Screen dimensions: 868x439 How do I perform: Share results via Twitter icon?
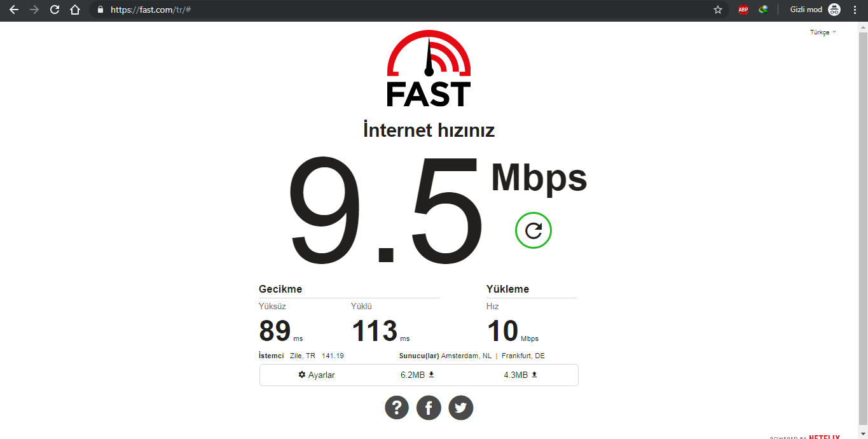pos(461,407)
